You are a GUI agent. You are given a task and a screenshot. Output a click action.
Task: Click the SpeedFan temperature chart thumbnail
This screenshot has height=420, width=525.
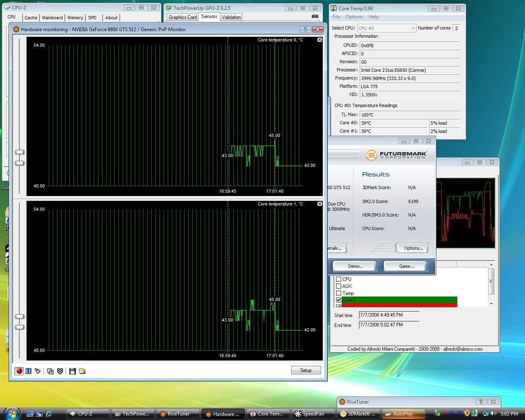466,213
